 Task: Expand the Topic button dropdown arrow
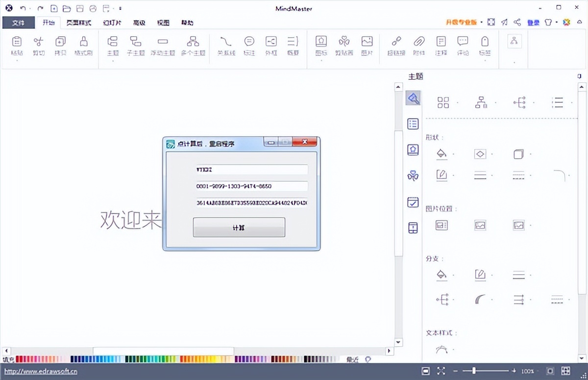pos(113,61)
